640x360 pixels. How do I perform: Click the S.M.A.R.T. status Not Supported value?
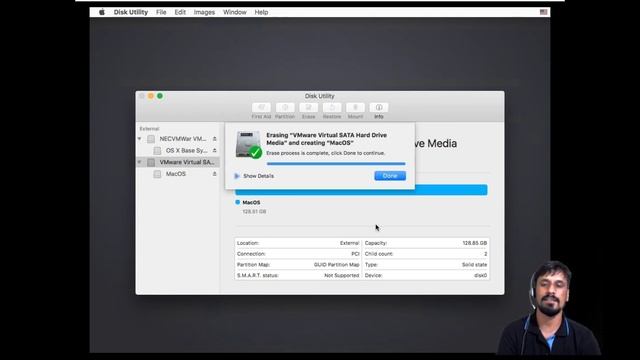point(342,276)
